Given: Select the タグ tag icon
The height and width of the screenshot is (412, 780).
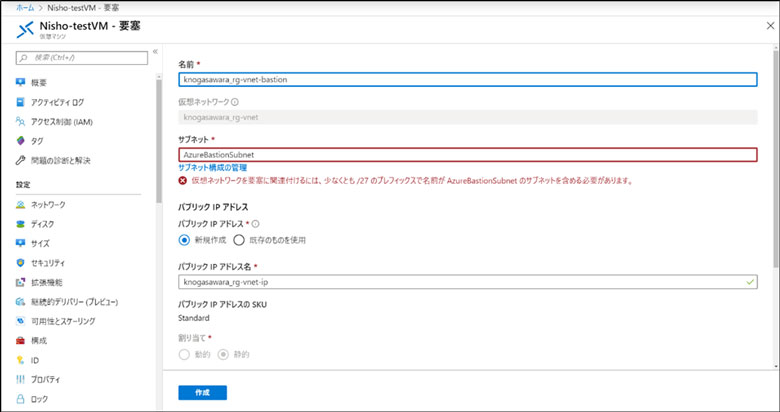Looking at the screenshot, I should (x=20, y=141).
